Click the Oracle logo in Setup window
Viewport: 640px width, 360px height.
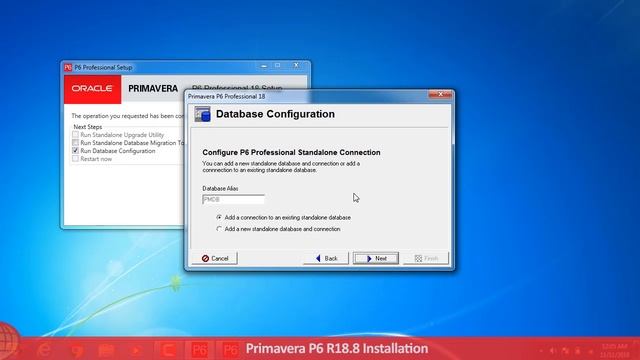92,89
